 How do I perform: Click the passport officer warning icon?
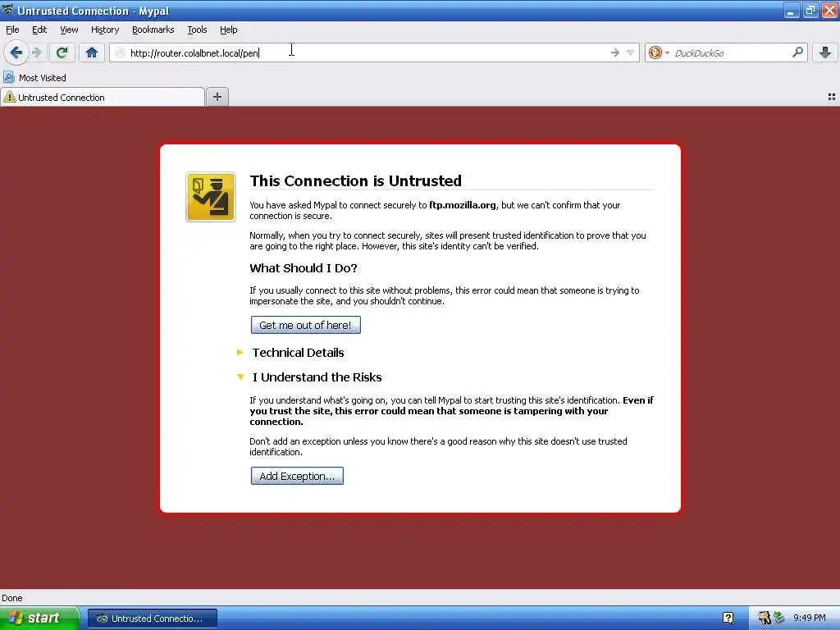pyautogui.click(x=211, y=197)
